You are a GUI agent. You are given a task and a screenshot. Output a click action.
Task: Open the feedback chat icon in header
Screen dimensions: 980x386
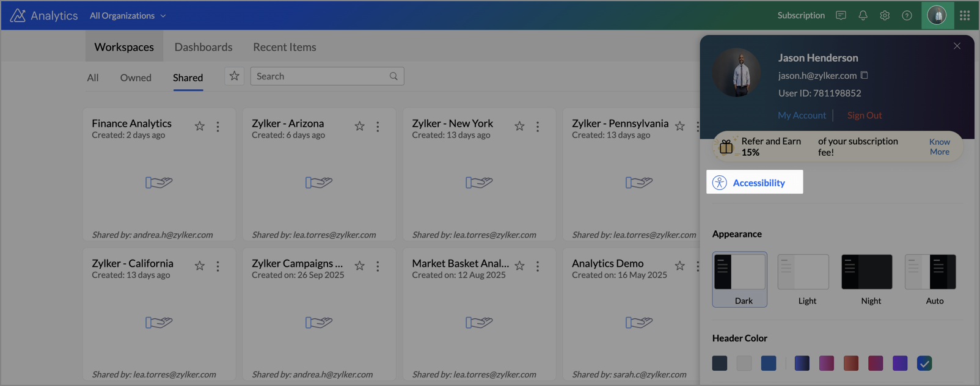[x=841, y=16]
